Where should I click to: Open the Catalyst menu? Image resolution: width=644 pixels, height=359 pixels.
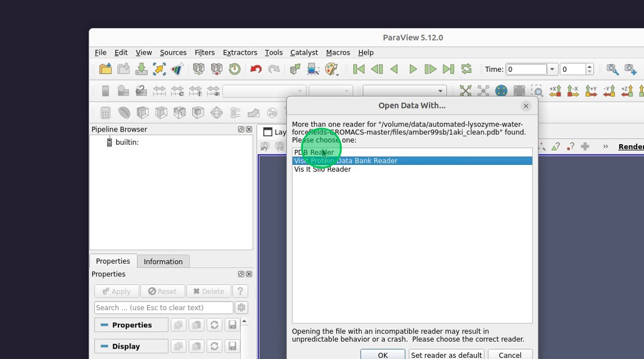coord(304,52)
